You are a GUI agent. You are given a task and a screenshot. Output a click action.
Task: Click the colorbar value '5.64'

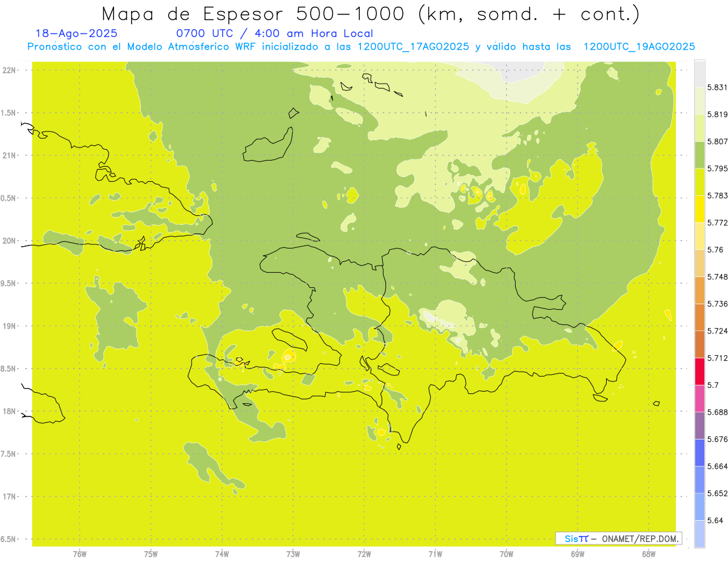715,521
